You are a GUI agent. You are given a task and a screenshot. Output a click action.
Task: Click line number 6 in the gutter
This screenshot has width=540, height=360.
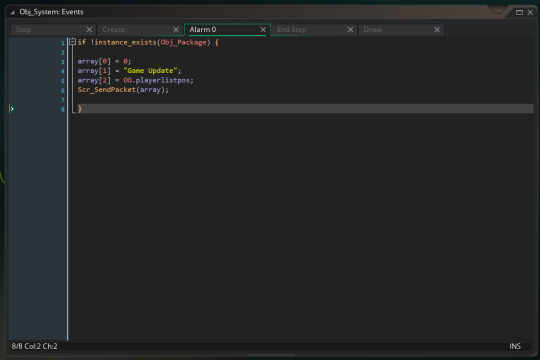pos(63,90)
